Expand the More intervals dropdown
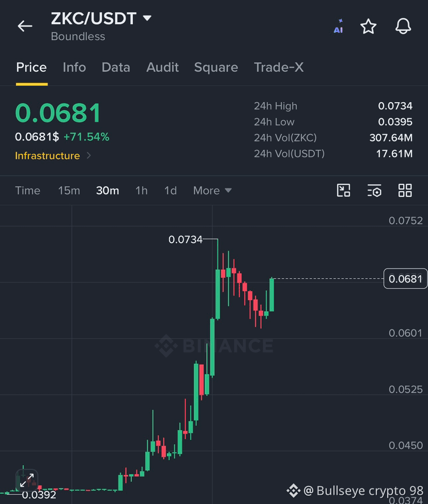 [212, 191]
